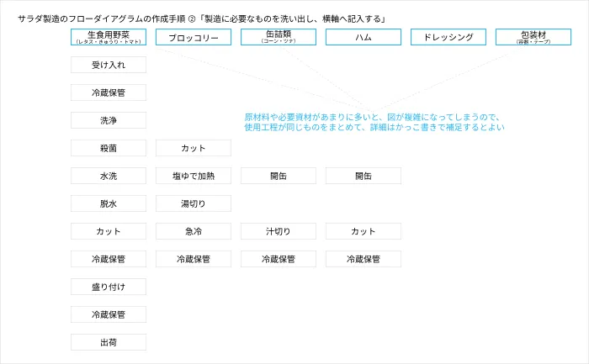Select the ドレッシング header box
Viewport: 589px width, 364px height.
[x=448, y=37]
